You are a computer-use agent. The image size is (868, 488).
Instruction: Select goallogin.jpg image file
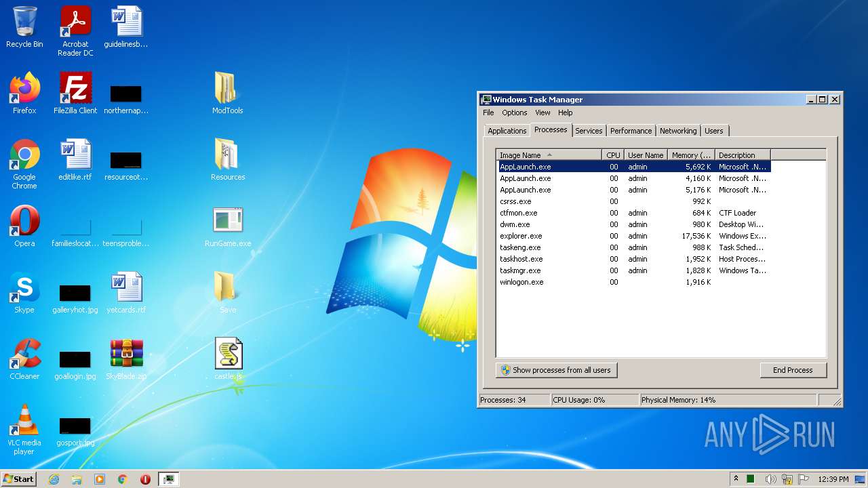coord(75,365)
